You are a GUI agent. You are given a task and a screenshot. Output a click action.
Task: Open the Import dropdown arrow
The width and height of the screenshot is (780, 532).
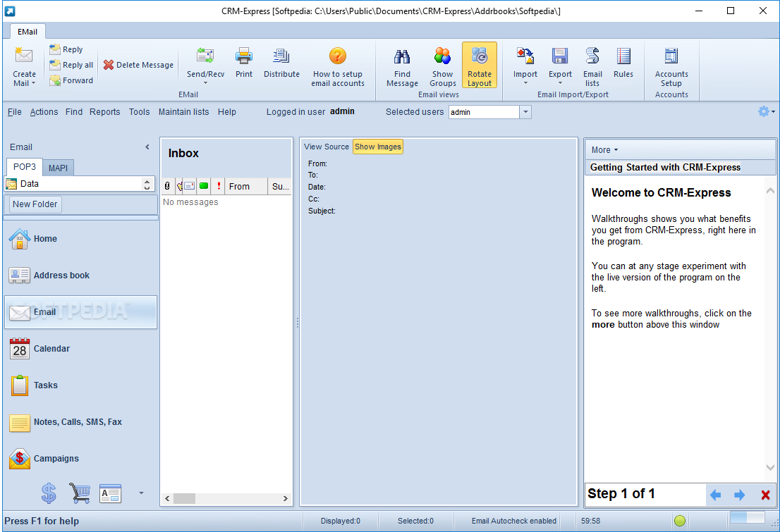[525, 83]
